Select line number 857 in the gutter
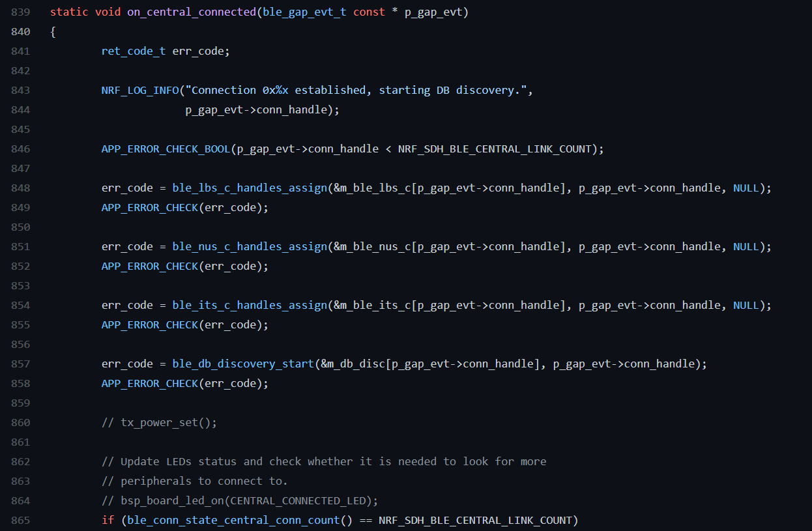This screenshot has width=812, height=531. pyautogui.click(x=20, y=364)
